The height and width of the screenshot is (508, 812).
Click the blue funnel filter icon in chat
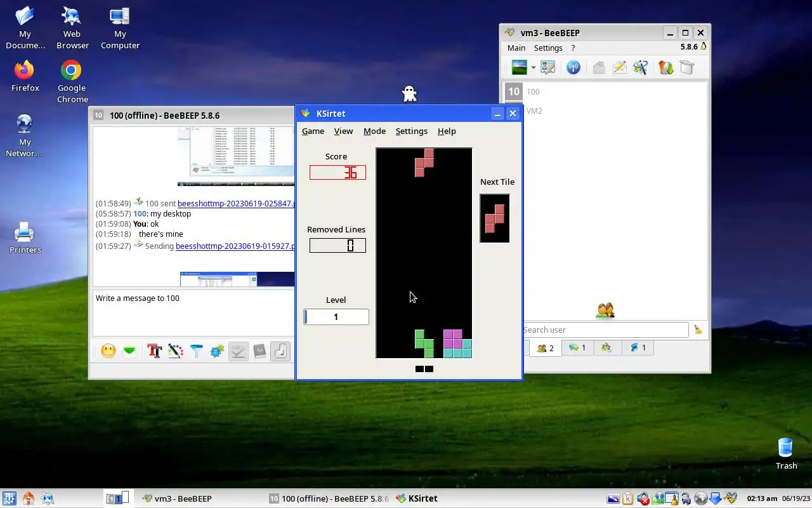point(197,351)
